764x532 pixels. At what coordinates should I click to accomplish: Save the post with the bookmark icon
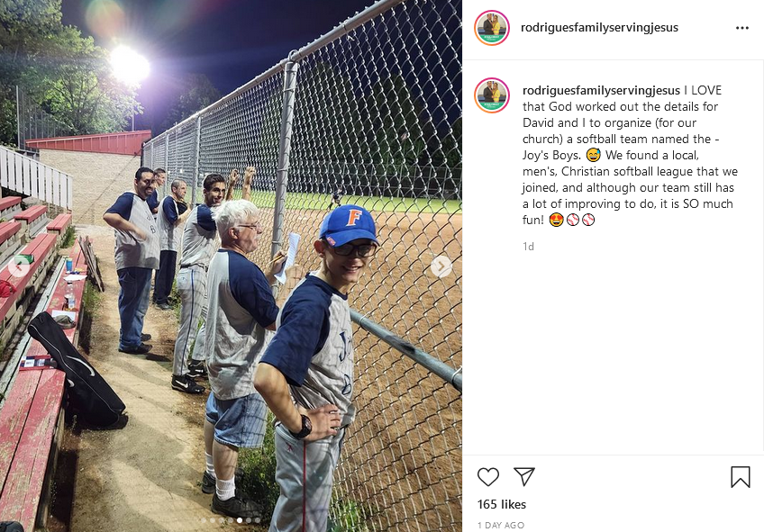(x=741, y=477)
